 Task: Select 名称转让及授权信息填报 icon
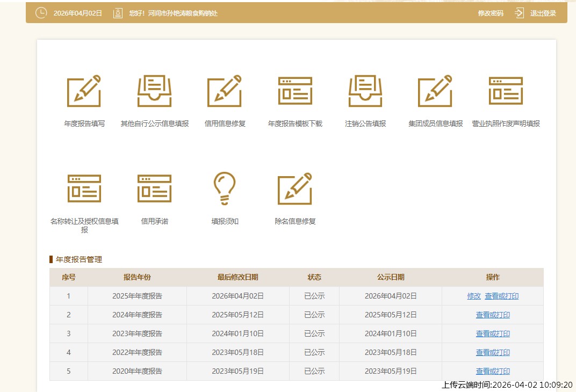(84, 188)
